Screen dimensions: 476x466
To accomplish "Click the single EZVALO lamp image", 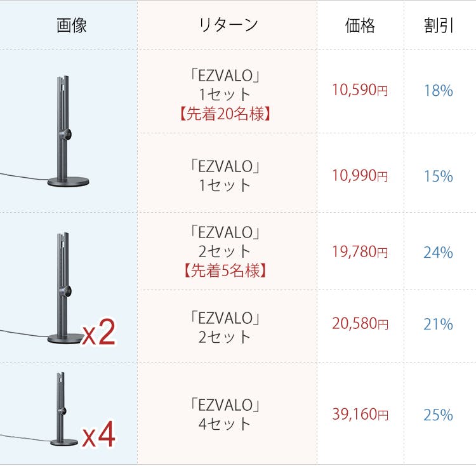I will pyautogui.click(x=67, y=132).
